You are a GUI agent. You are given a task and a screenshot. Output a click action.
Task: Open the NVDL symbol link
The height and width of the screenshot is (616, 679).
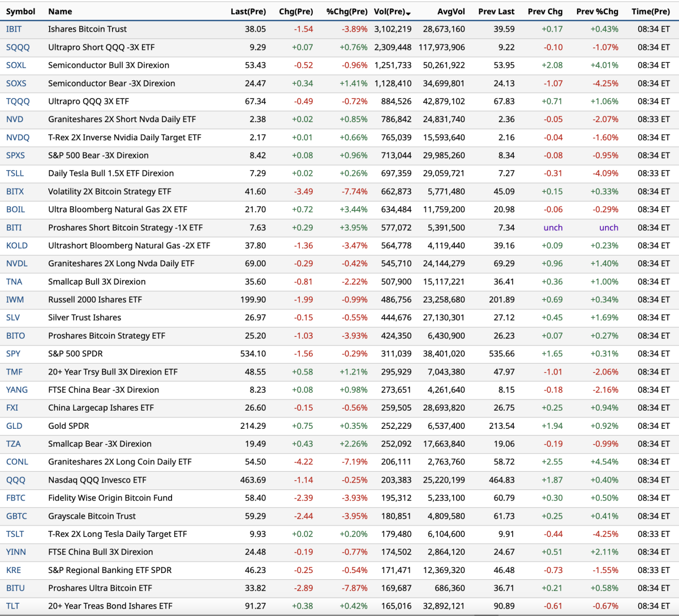(16, 264)
